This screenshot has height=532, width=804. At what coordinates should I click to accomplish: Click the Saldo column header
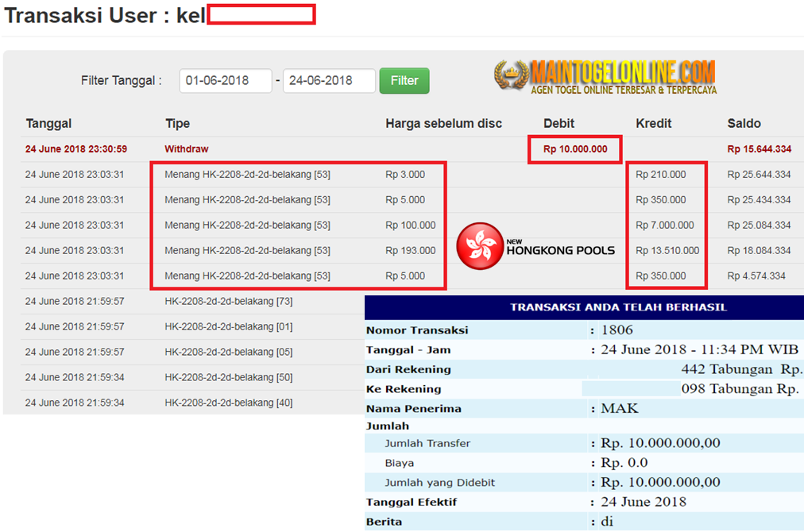pyautogui.click(x=744, y=124)
